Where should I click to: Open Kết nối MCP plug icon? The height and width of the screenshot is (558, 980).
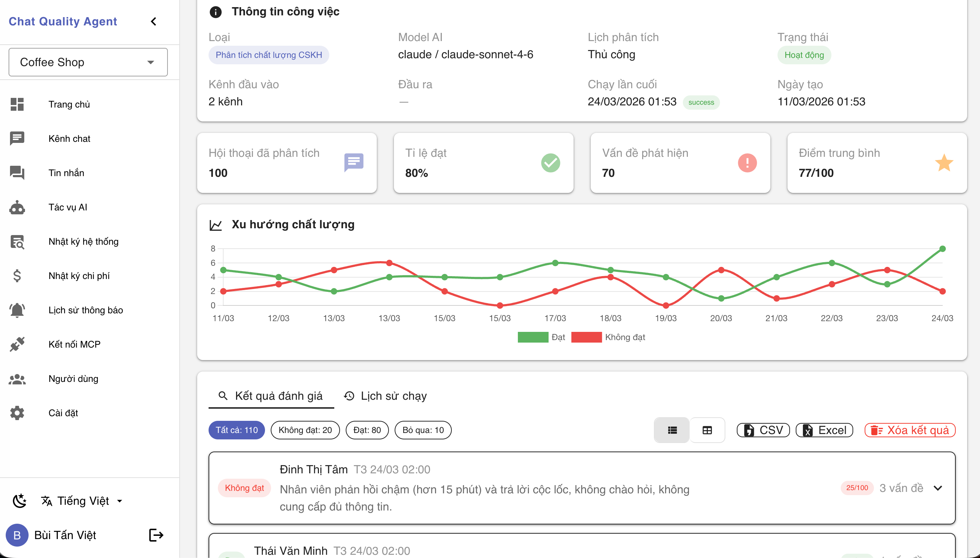17,344
